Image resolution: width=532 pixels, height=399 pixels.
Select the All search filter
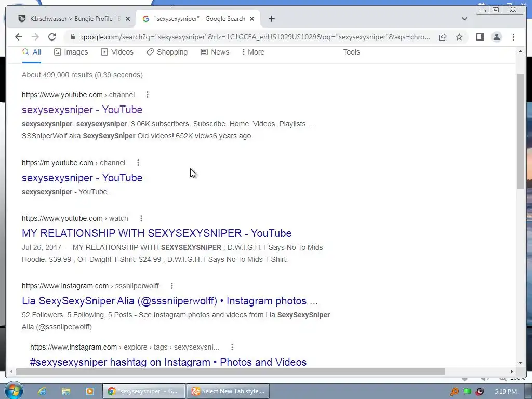31,52
